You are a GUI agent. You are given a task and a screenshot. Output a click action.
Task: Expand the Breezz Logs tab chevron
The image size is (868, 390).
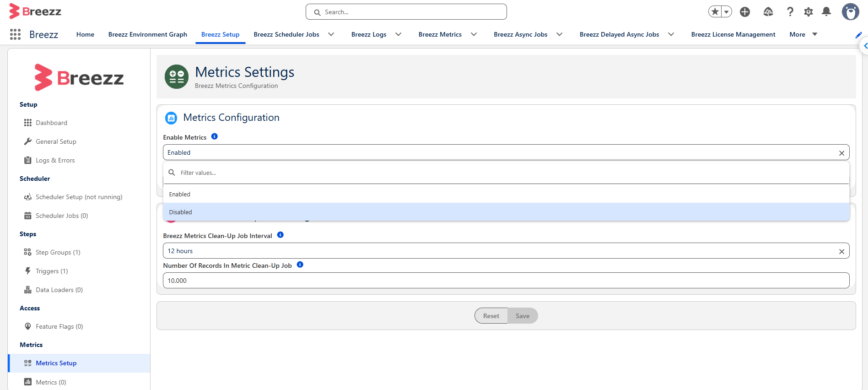click(x=399, y=34)
